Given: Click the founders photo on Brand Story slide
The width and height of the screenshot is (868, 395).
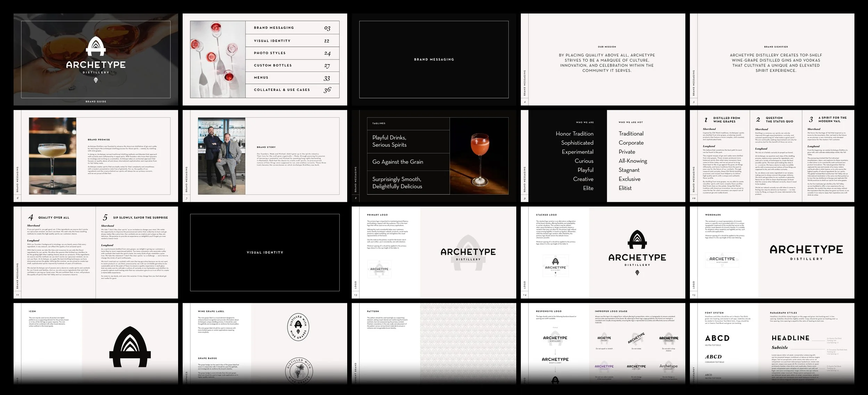Looking at the screenshot, I should (x=222, y=156).
